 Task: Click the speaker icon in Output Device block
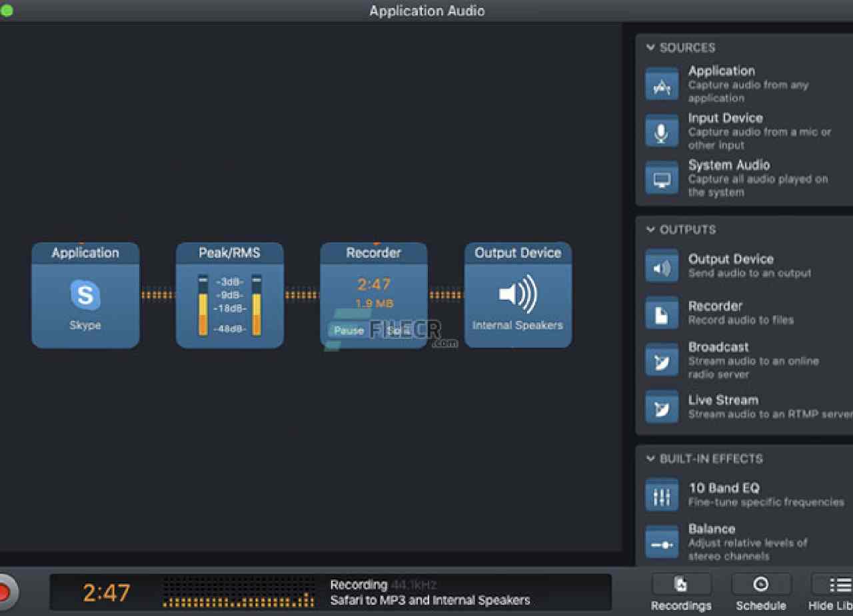click(518, 294)
